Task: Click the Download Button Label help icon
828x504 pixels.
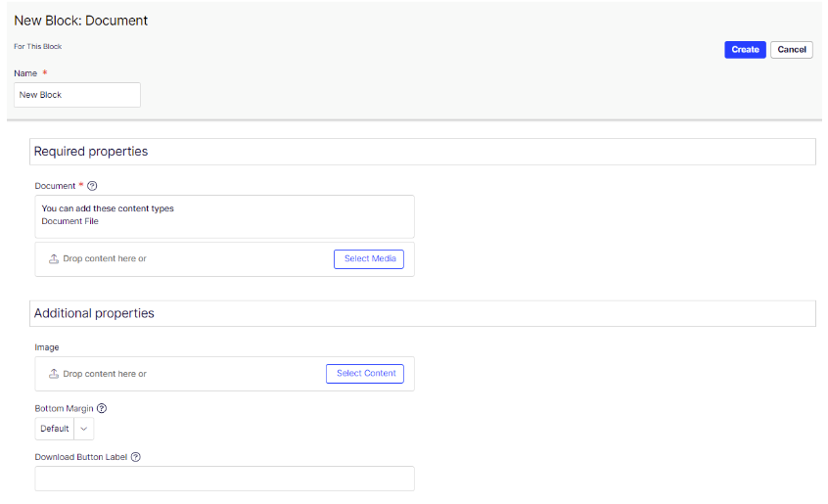Action: 136,457
